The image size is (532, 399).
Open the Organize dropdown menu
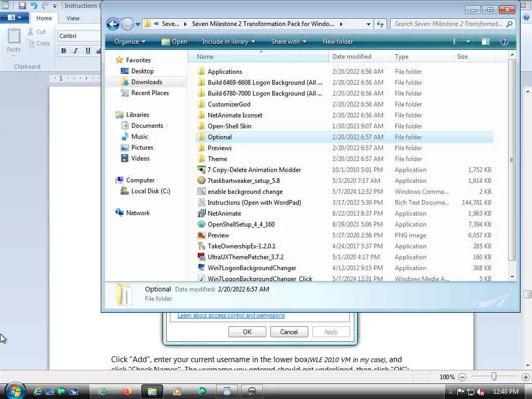[129, 42]
